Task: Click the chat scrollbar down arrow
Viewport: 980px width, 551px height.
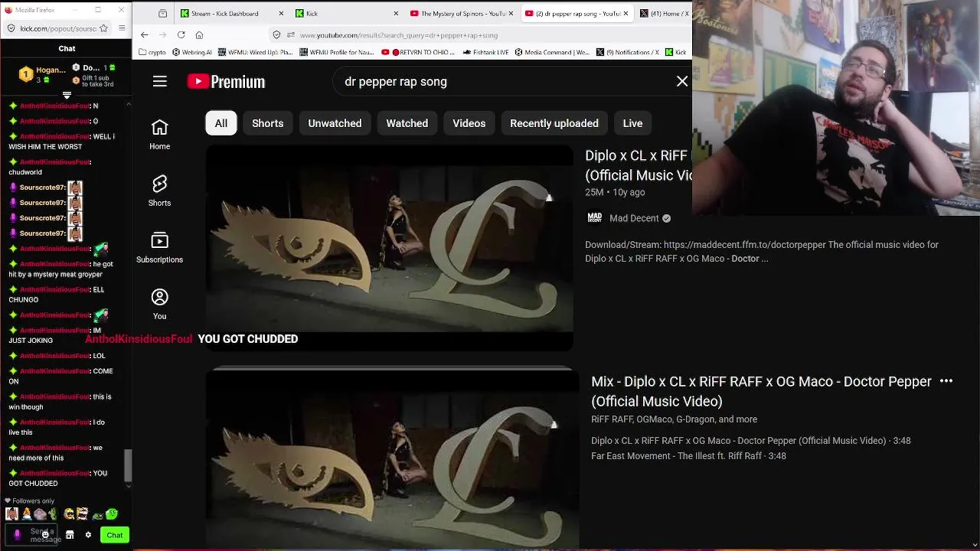Action: [x=128, y=485]
